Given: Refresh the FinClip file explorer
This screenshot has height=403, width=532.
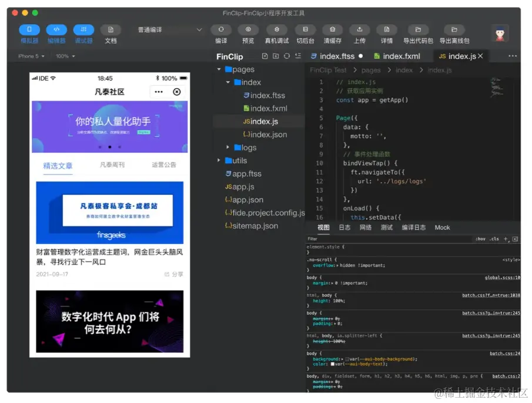Looking at the screenshot, I should point(287,56).
